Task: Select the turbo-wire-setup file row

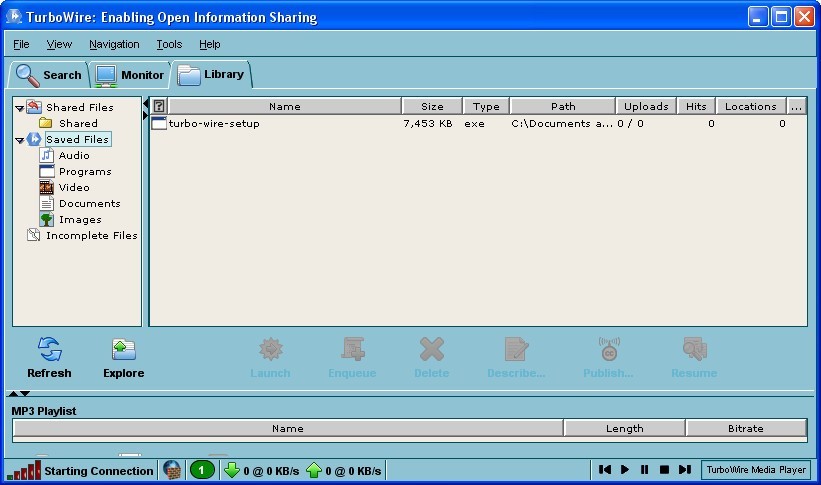Action: (213, 124)
